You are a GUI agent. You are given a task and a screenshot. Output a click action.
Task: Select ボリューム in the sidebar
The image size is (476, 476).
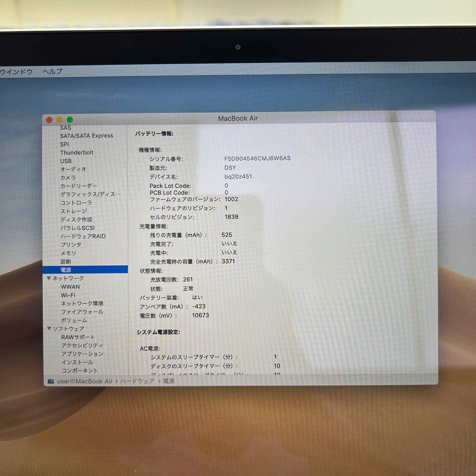point(74,320)
